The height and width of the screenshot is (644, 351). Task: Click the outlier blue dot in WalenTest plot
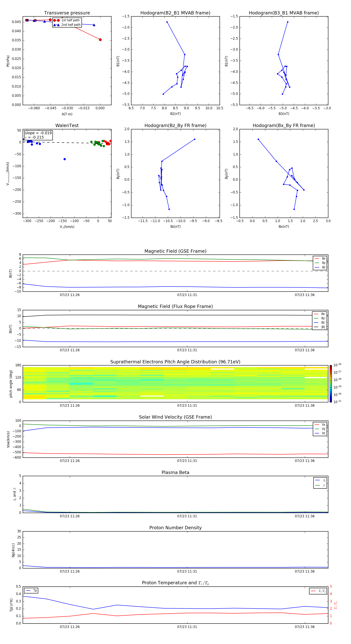(65, 159)
